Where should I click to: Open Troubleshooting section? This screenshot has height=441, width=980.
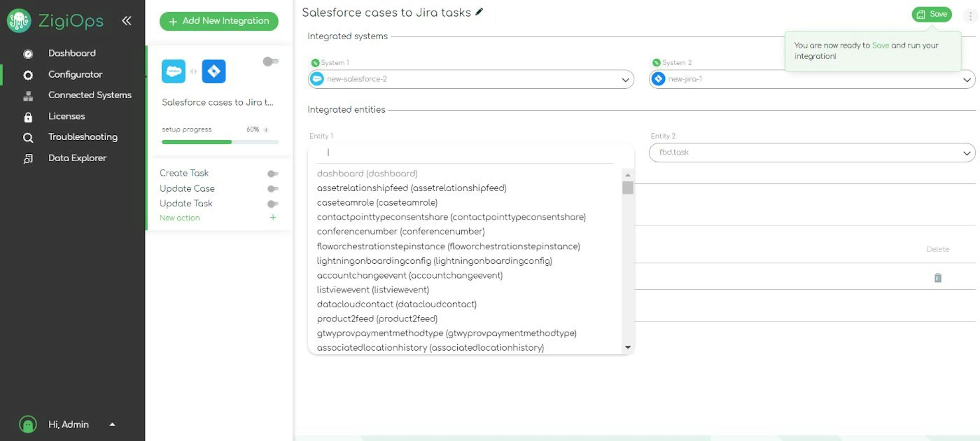pyautogui.click(x=82, y=137)
